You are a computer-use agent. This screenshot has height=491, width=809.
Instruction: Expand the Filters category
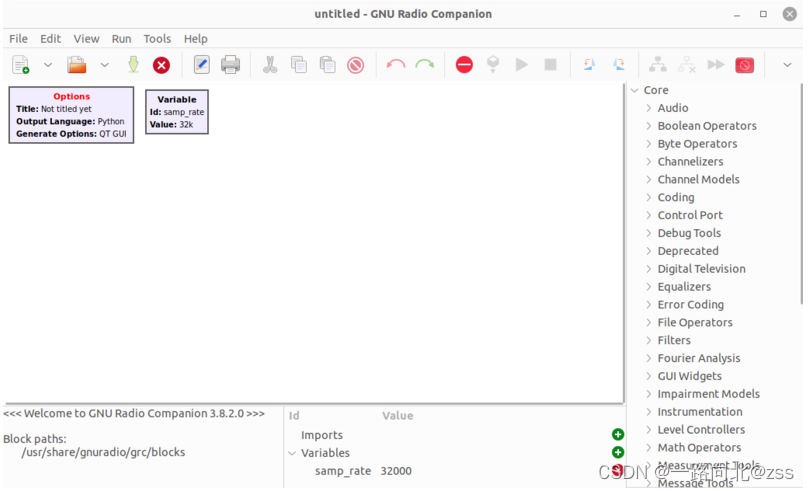pyautogui.click(x=649, y=340)
